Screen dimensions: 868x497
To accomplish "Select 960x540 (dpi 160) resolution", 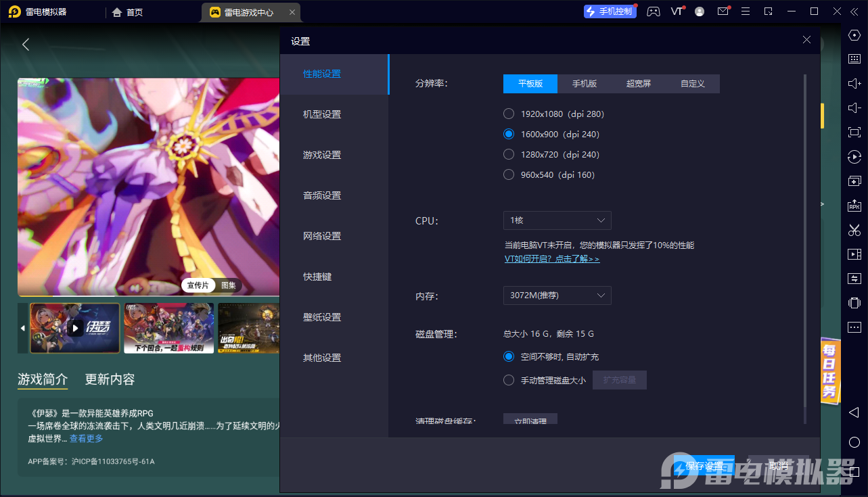I will 509,174.
